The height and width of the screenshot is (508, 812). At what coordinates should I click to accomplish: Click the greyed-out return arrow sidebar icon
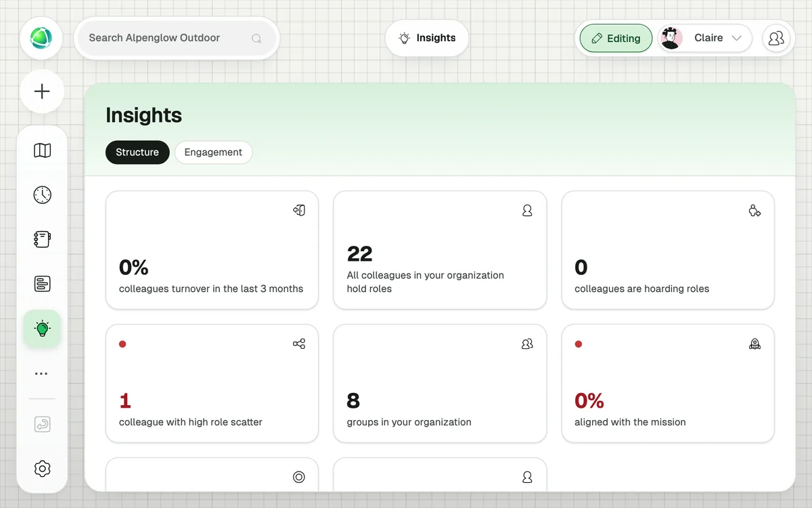(42, 425)
